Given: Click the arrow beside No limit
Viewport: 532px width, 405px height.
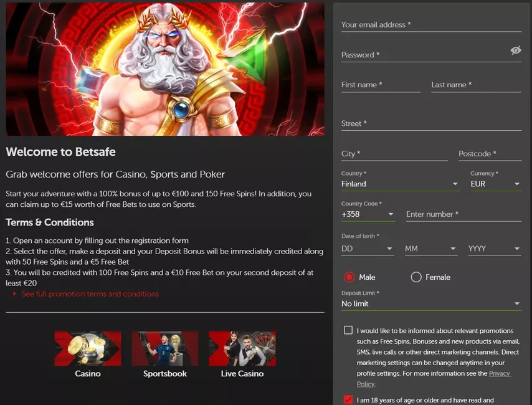Looking at the screenshot, I should [x=516, y=304].
